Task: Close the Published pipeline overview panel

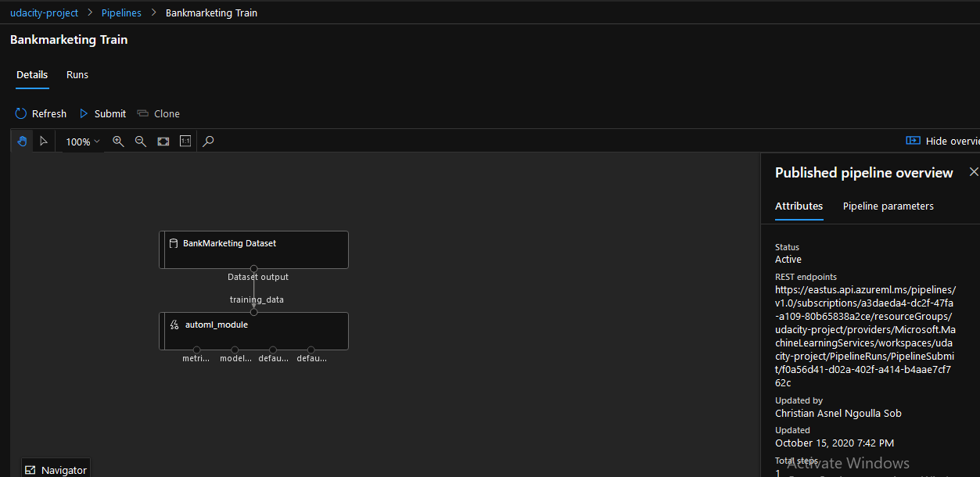Action: (x=974, y=172)
